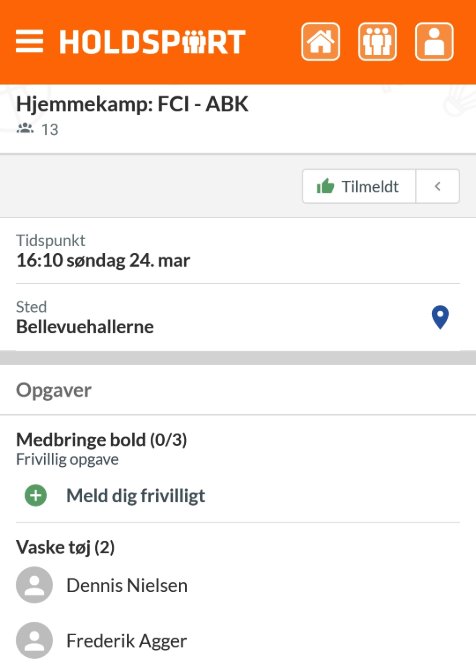Click the green plus volunteer icon

[36, 496]
